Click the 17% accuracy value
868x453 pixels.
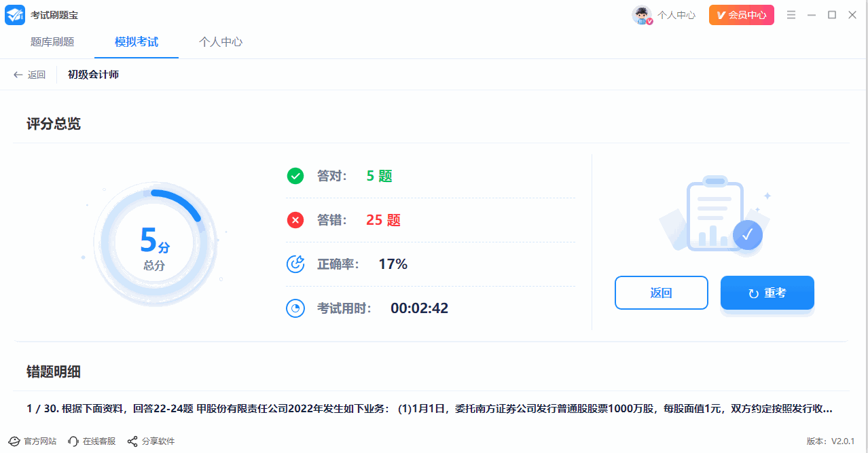coord(393,264)
